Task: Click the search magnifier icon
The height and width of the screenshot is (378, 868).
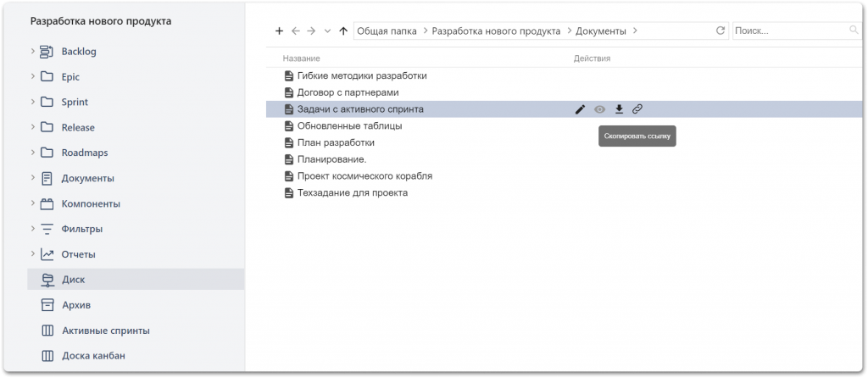Action: pos(854,31)
